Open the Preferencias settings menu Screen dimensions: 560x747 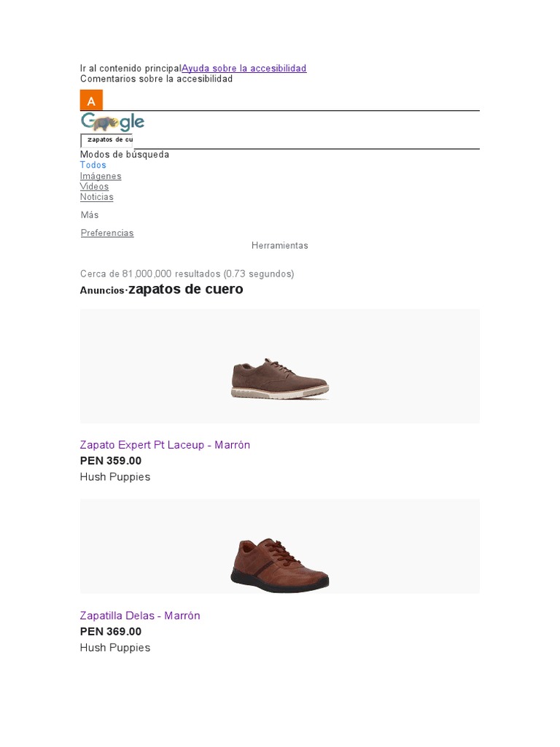coord(107,233)
